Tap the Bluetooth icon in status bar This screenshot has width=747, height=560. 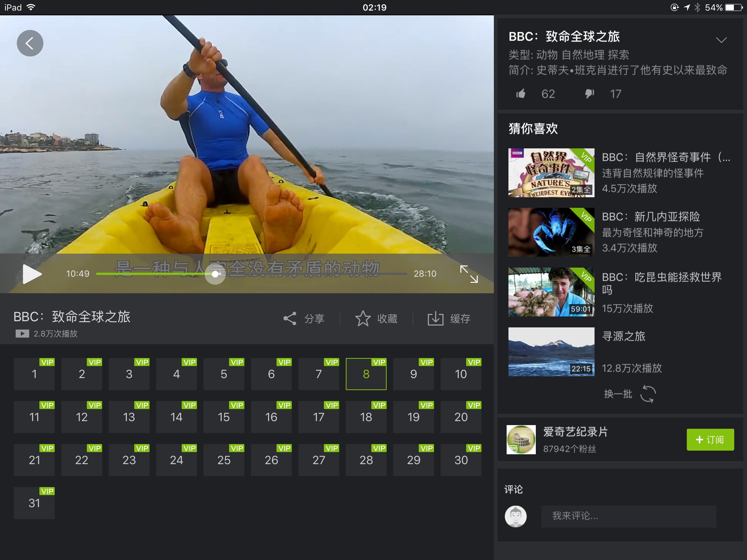click(697, 7)
